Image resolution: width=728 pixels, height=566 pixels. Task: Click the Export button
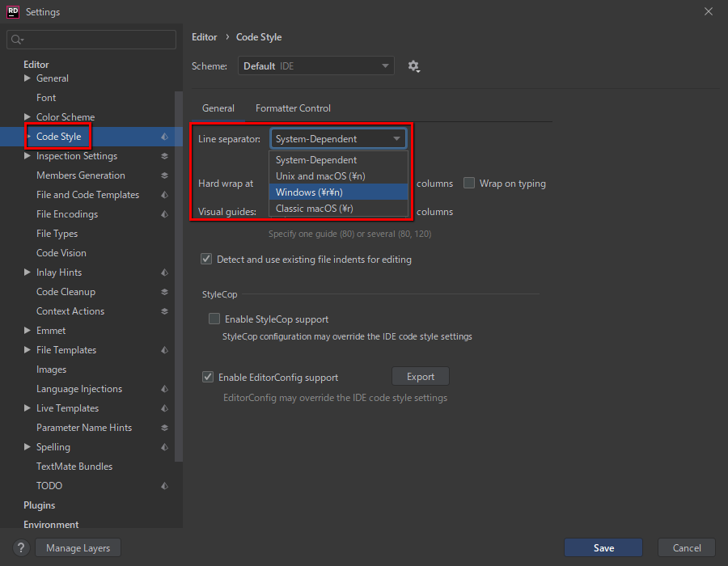(x=421, y=377)
